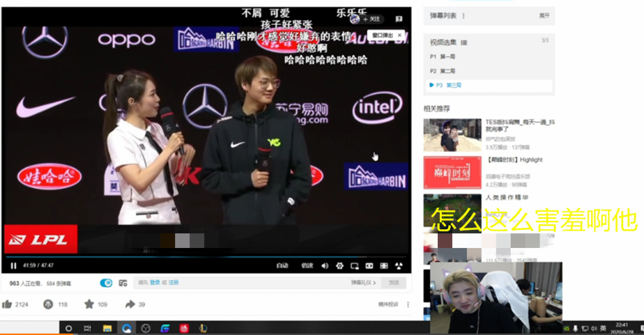The width and height of the screenshot is (644, 335).
Task: Click the Cortana search circle on the taskbar
Action: (69, 328)
